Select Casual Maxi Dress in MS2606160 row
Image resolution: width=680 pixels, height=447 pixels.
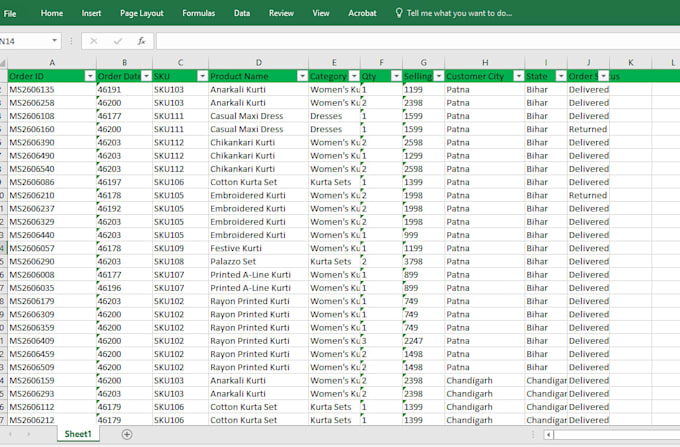pos(258,129)
